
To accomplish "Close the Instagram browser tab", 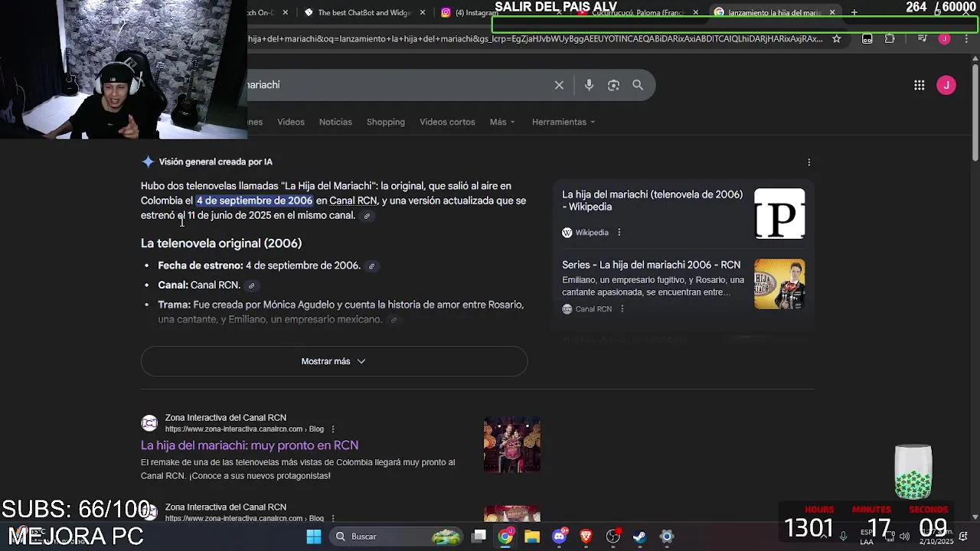I will click(x=559, y=12).
